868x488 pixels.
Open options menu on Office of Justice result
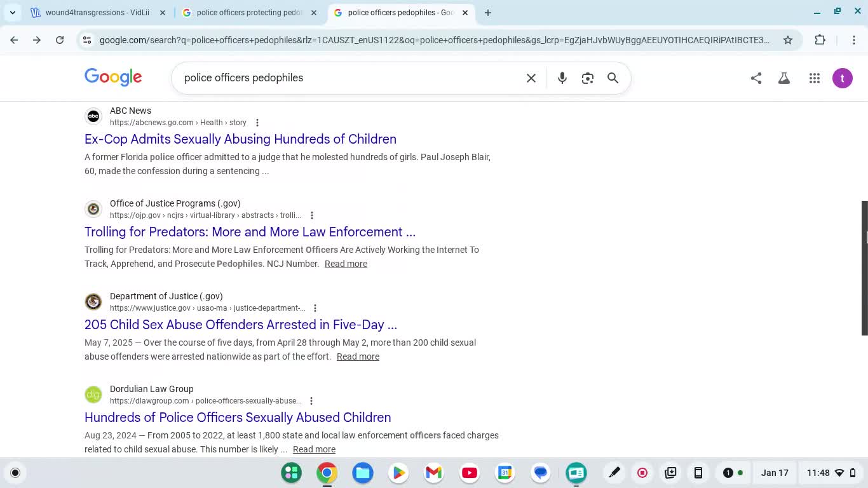tap(312, 215)
